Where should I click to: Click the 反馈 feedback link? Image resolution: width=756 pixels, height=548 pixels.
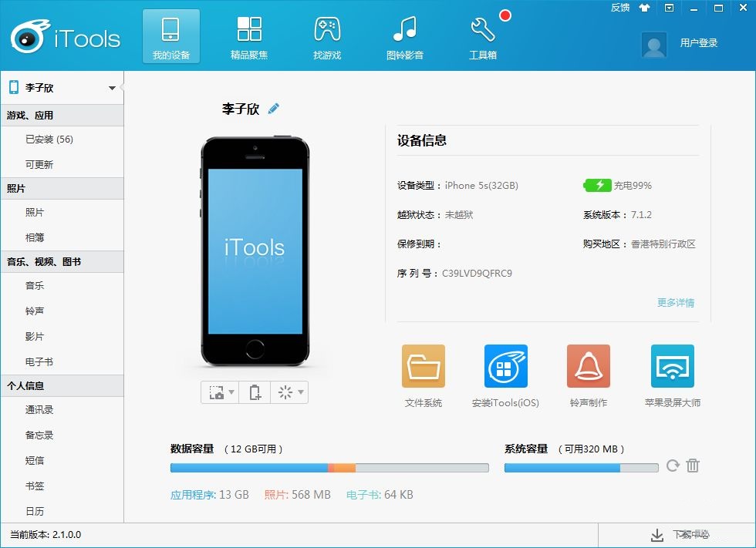pos(620,7)
